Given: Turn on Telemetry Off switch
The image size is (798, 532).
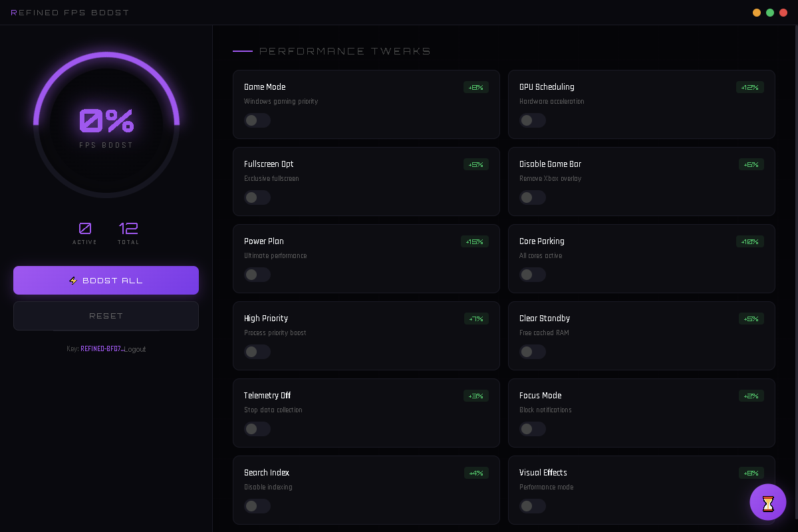Looking at the screenshot, I should pos(257,429).
